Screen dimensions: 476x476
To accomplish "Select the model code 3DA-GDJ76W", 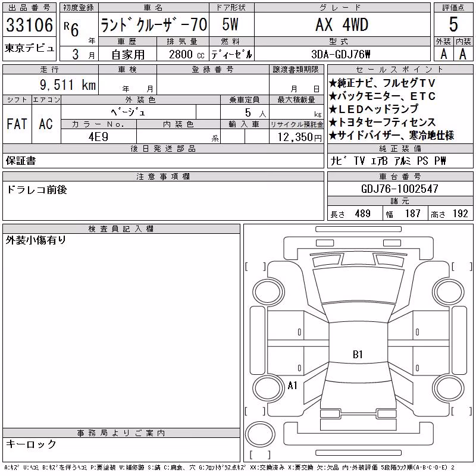I will coord(341,54).
